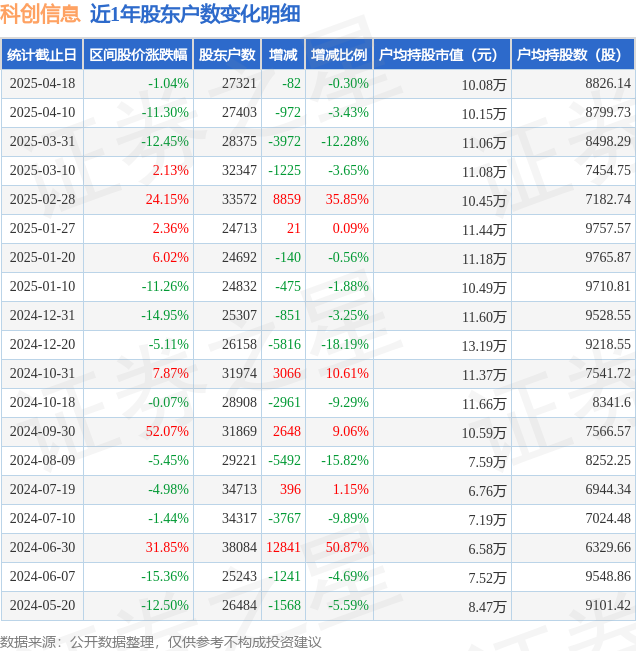Click the shareholder count 27321
The height and width of the screenshot is (651, 636).
click(x=239, y=83)
